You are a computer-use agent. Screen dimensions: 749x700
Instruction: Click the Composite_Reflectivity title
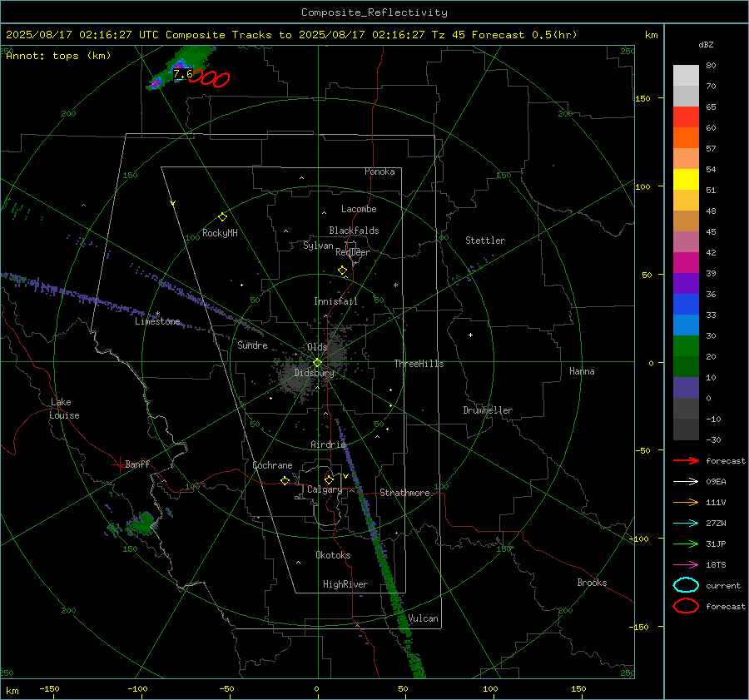(374, 12)
